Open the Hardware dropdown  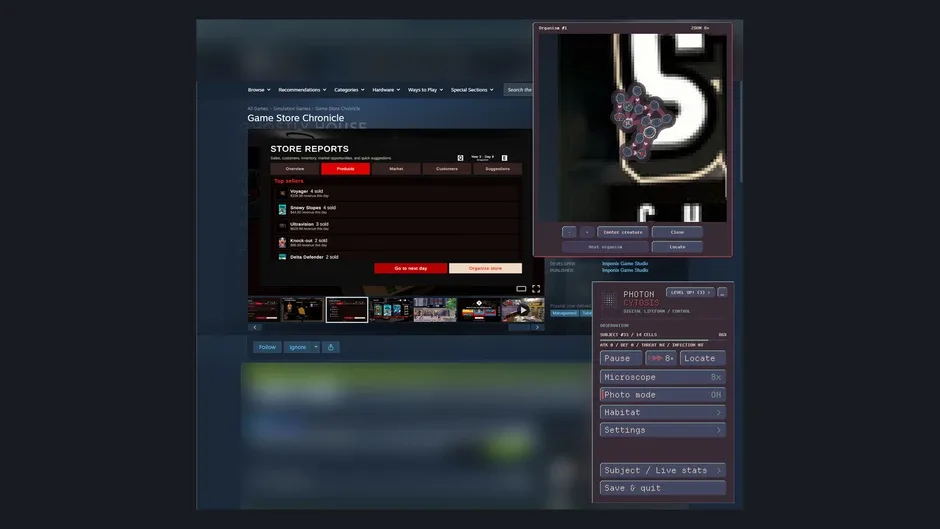tap(386, 90)
